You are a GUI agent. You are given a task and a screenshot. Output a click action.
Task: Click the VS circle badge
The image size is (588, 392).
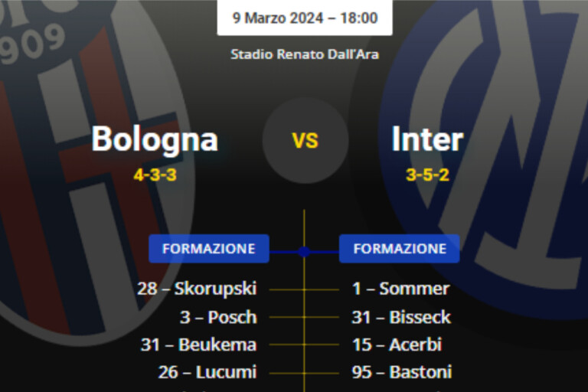305,140
